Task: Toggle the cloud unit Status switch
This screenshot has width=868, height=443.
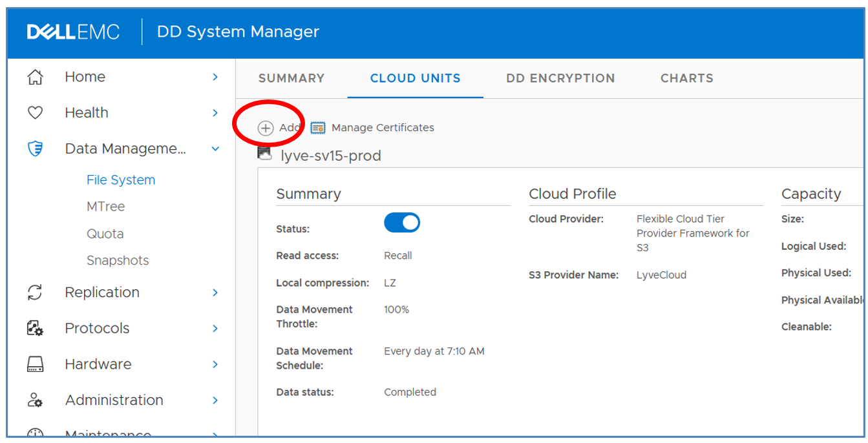Action: [x=401, y=223]
